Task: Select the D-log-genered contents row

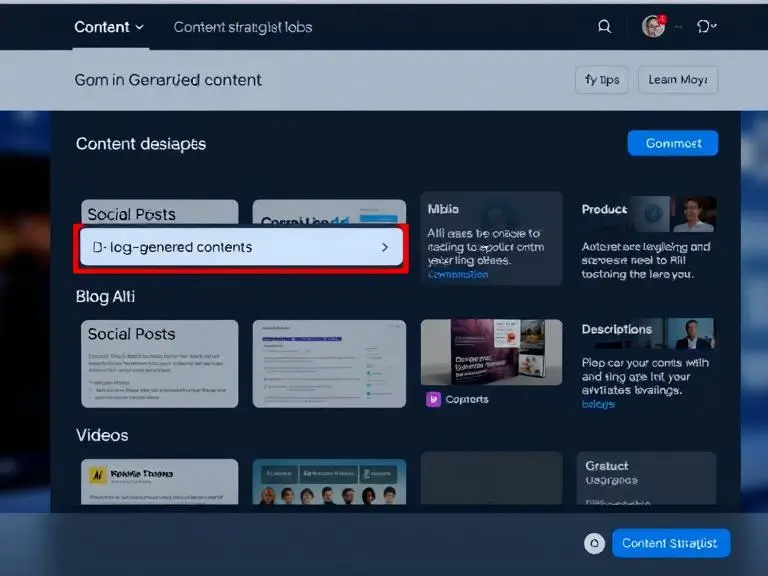Action: [241, 247]
